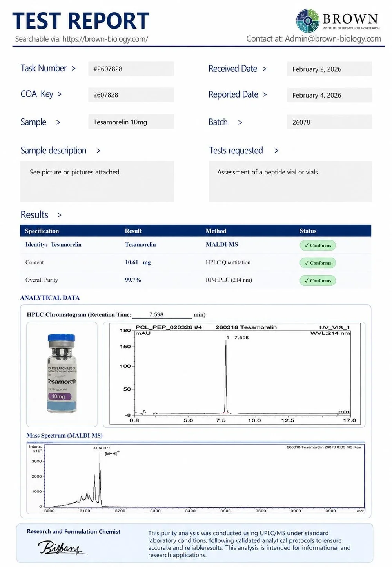Click the retention time value 7.598

point(156,314)
